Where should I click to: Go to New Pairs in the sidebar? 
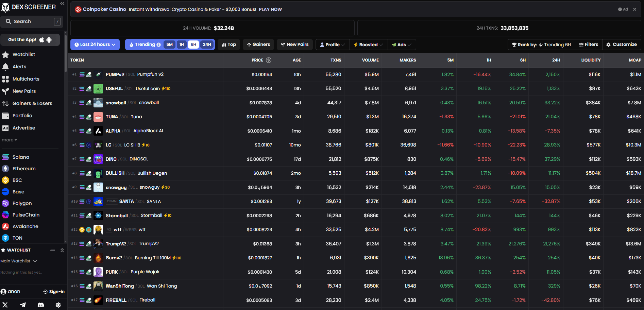click(x=19, y=91)
